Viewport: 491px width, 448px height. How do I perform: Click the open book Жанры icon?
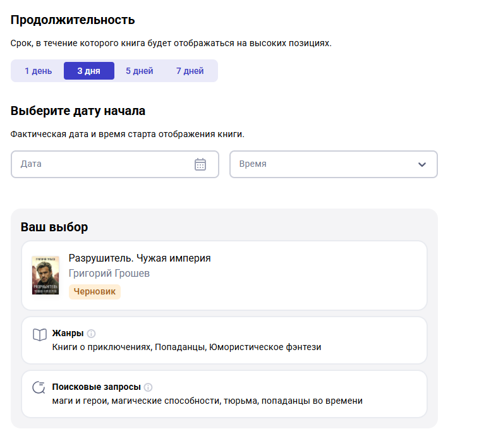pos(40,335)
